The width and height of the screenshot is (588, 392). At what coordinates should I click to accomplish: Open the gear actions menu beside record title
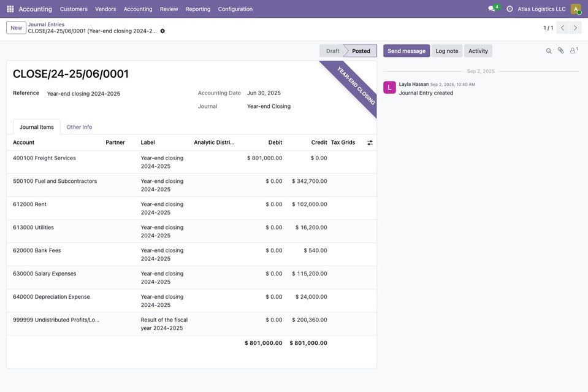pos(162,31)
